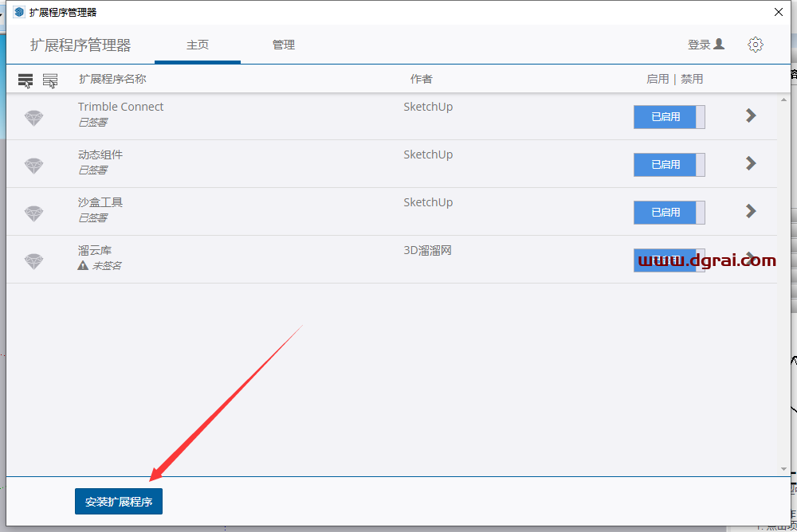Select the 动态组件 extension name

tap(100, 155)
